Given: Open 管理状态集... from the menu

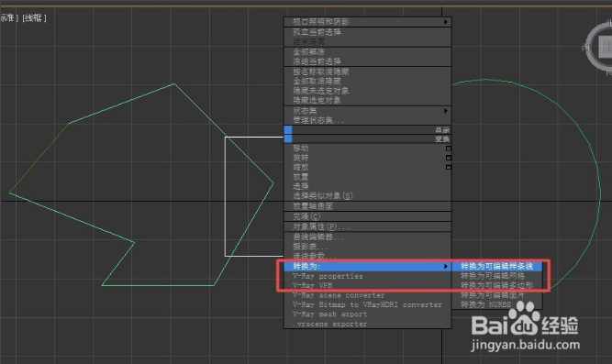Looking at the screenshot, I should [367, 120].
